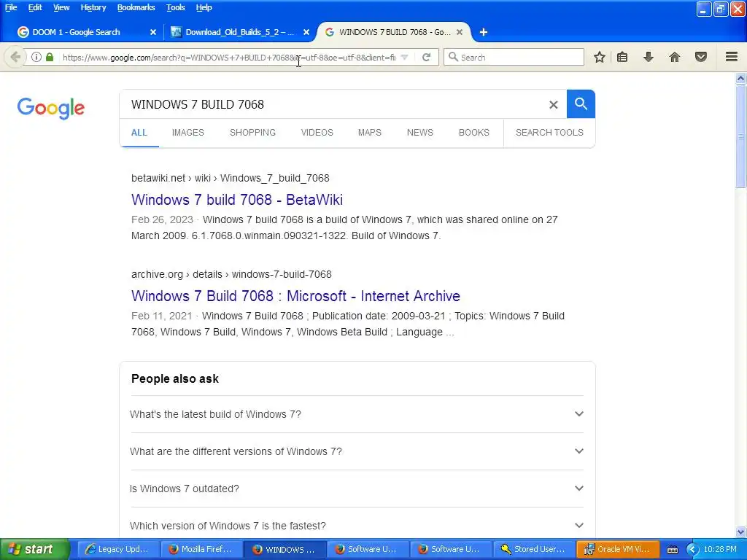Image resolution: width=747 pixels, height=560 pixels.
Task: Expand 'What are the different versions of Windows 7?'
Action: point(357,451)
